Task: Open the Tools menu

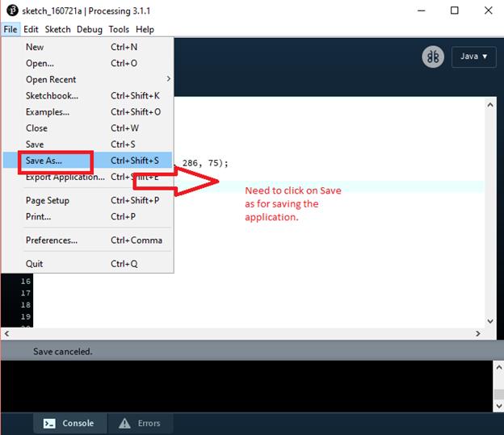Action: 119,30
